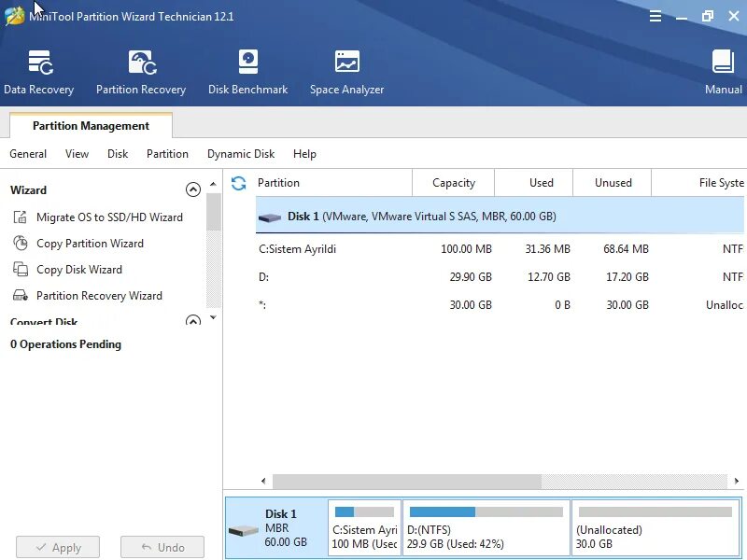Click the Copy Partition Wizard icon
The height and width of the screenshot is (560, 747).
pyautogui.click(x=20, y=244)
